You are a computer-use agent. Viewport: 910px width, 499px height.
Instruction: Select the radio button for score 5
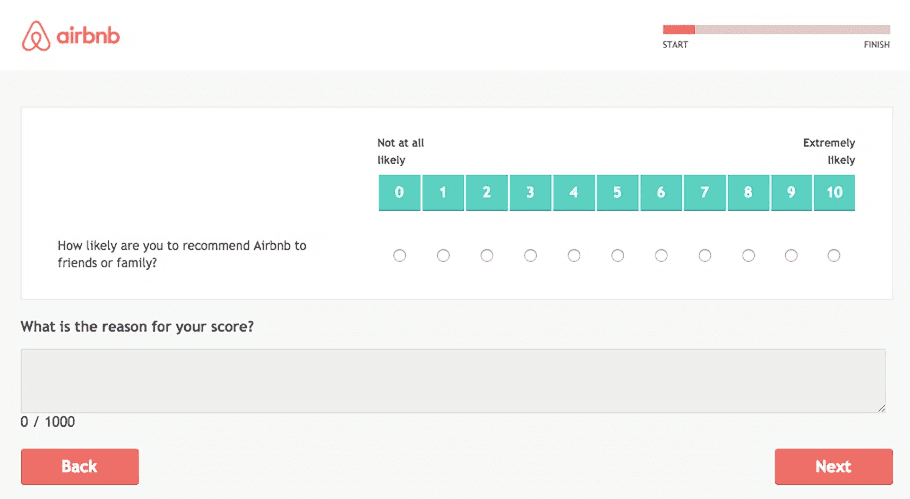click(618, 255)
